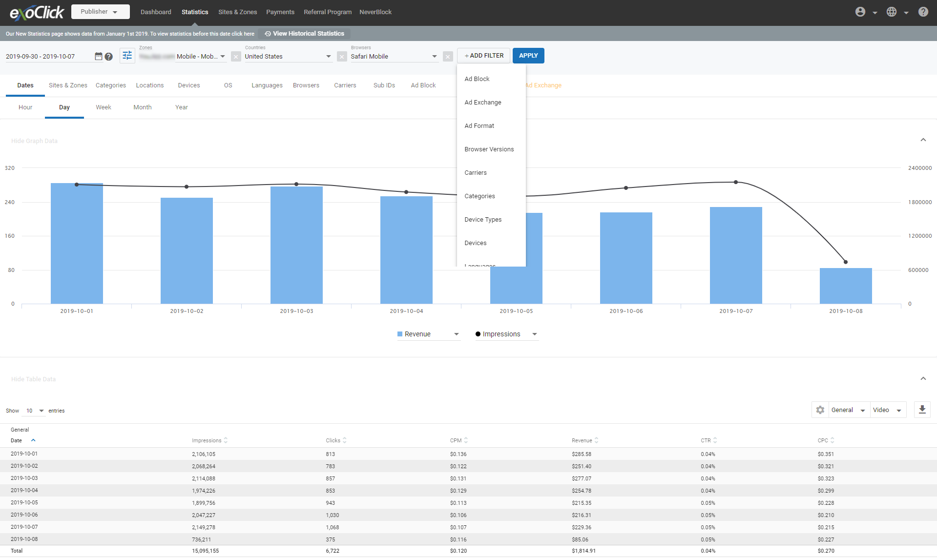Click the date range input field
Image resolution: width=937 pixels, height=560 pixels.
(48, 57)
